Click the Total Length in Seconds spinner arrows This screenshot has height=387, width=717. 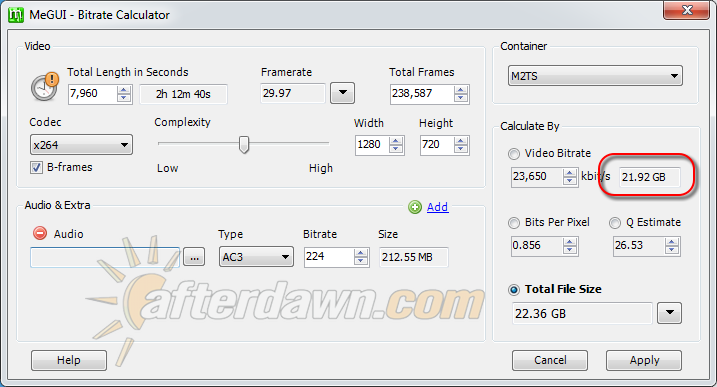[124, 94]
